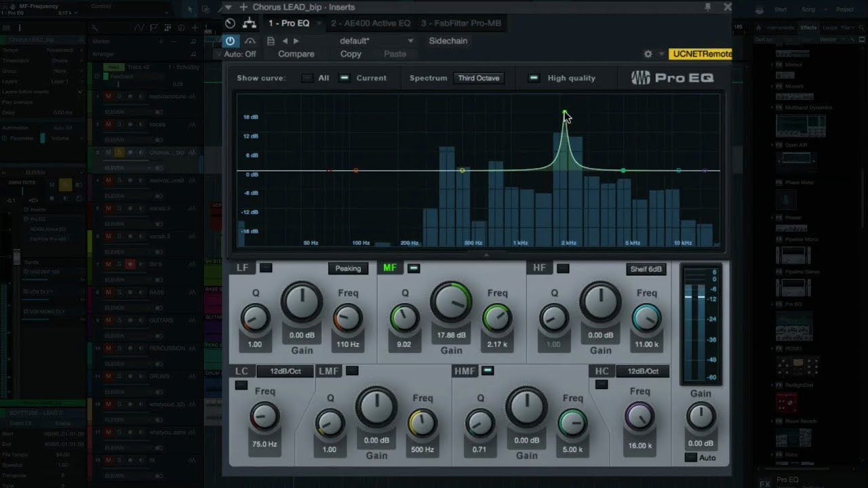
Task: Open the Instruments tab in the browser panel
Action: click(780, 28)
